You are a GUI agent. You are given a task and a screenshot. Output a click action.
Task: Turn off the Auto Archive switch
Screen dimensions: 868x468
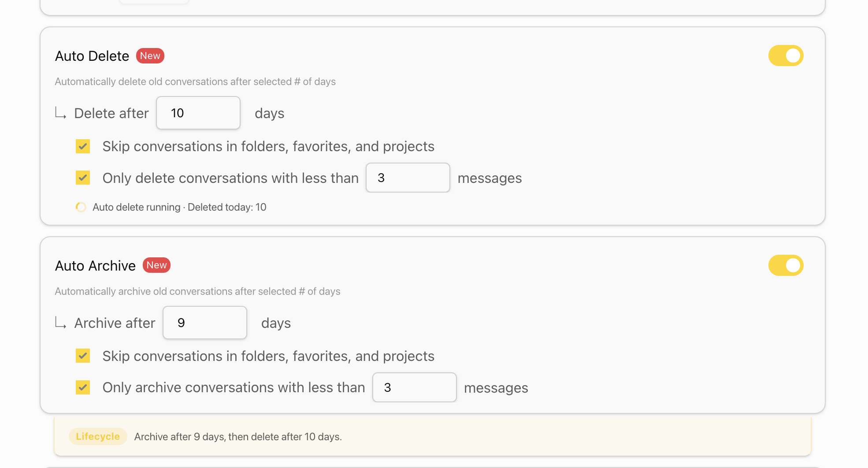(x=786, y=265)
